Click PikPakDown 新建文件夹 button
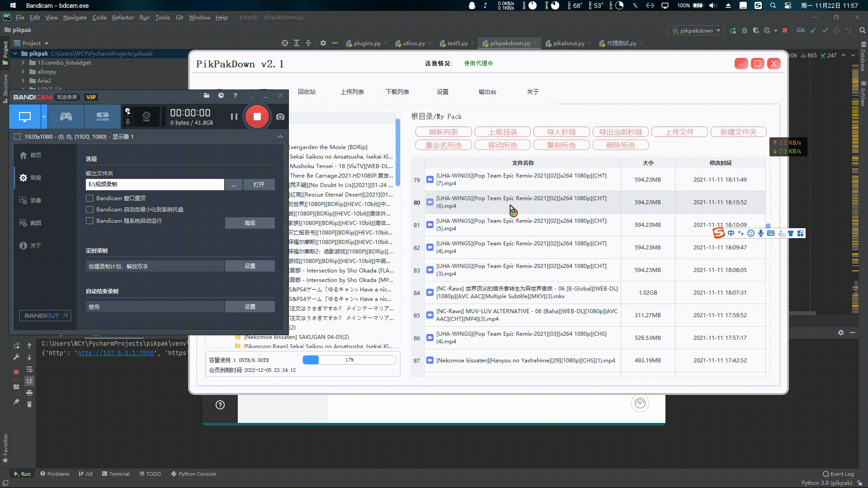This screenshot has height=488, width=868. click(x=738, y=132)
